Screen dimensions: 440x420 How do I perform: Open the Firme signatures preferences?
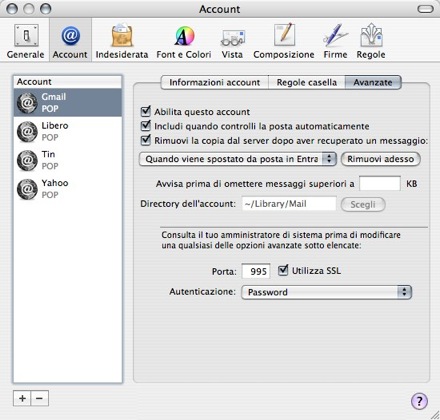pos(335,41)
